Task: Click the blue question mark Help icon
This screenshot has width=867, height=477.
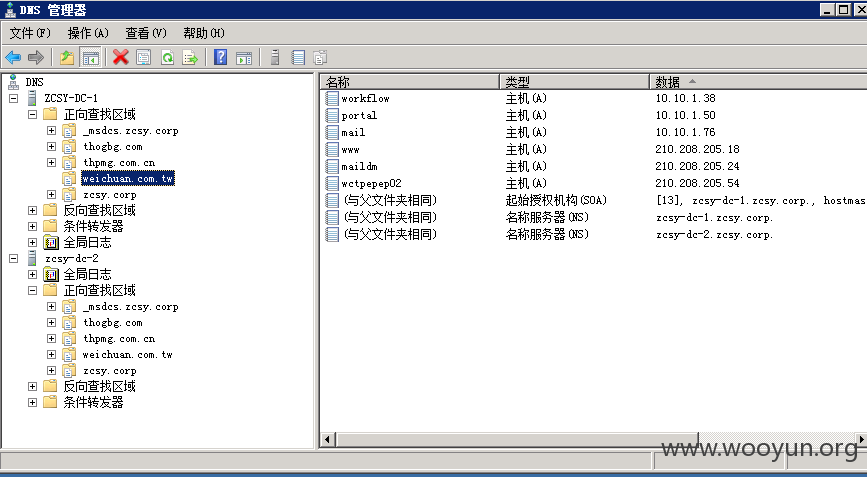Action: click(220, 57)
